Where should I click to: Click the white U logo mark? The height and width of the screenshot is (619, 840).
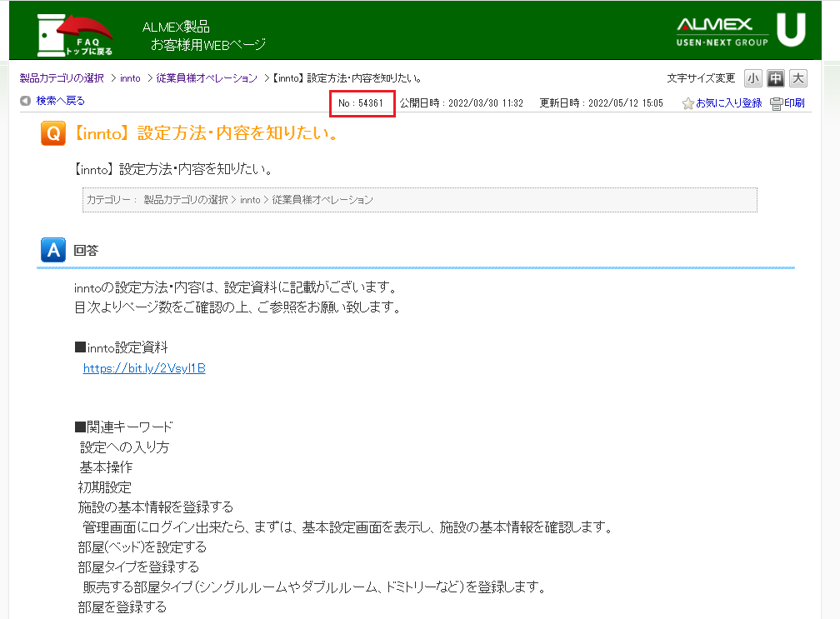791,30
